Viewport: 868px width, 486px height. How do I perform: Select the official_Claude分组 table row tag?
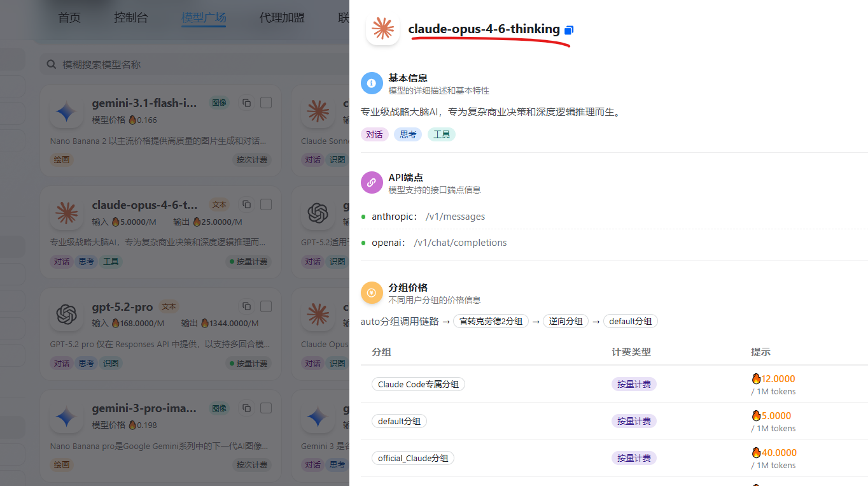(413, 458)
